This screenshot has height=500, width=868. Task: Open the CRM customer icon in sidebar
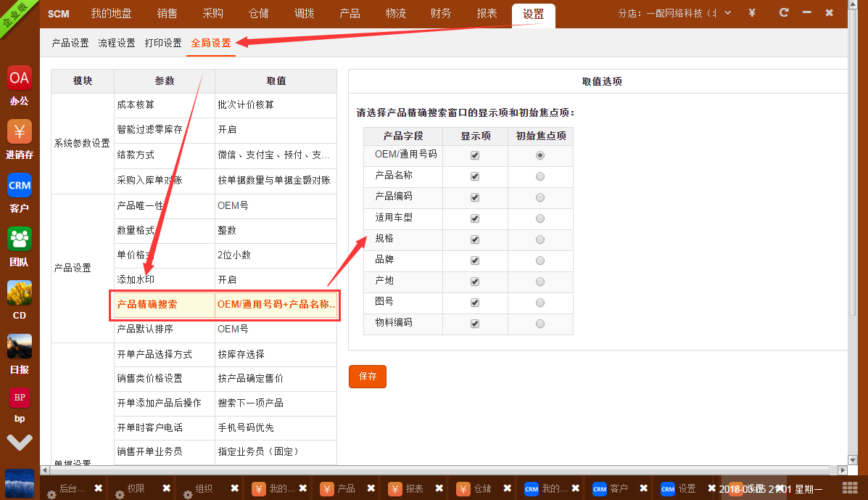(20, 185)
